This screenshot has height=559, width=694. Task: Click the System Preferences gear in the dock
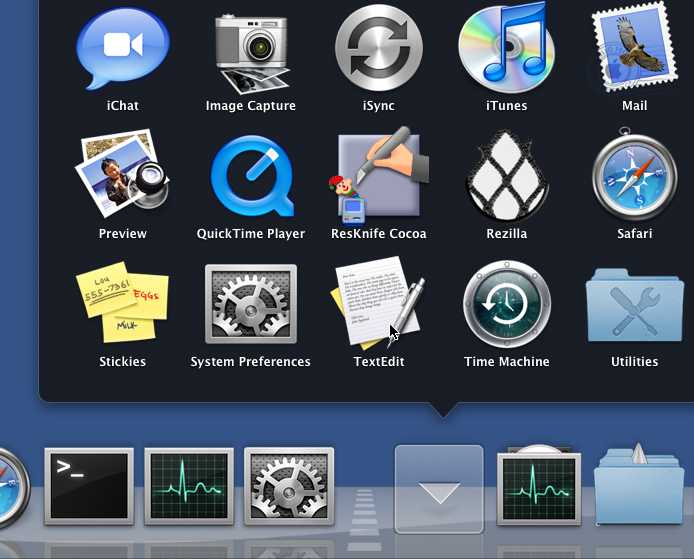click(x=288, y=485)
